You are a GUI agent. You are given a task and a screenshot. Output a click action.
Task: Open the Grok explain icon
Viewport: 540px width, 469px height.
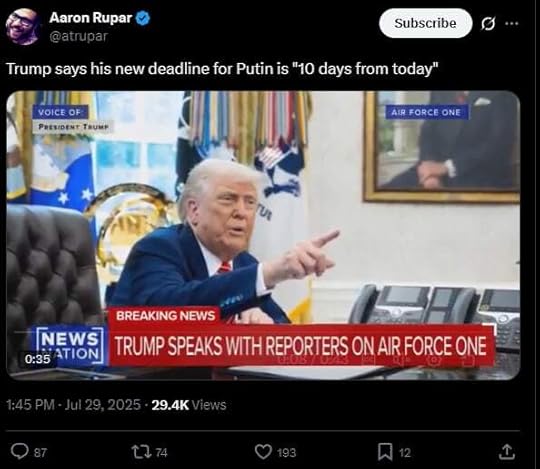point(488,23)
